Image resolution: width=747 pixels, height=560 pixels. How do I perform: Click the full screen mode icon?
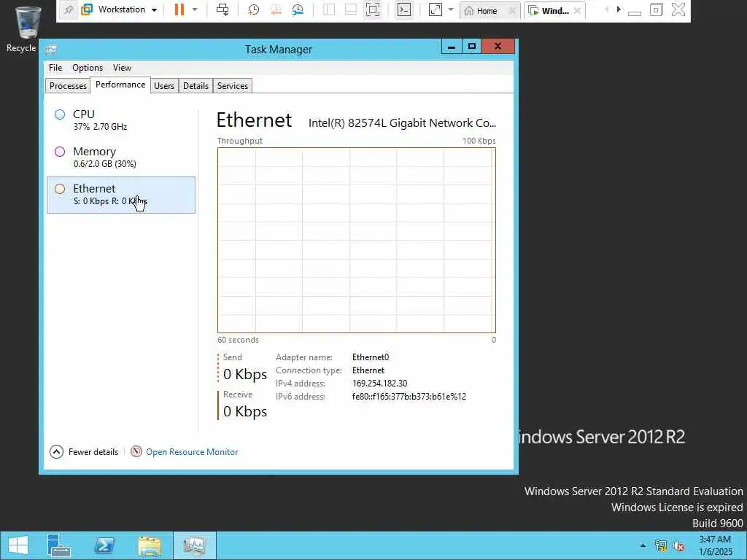click(x=373, y=9)
